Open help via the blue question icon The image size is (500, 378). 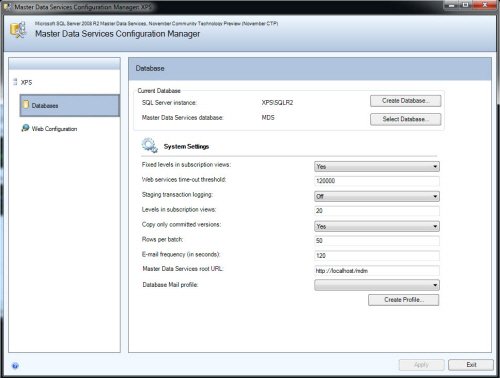[15, 366]
